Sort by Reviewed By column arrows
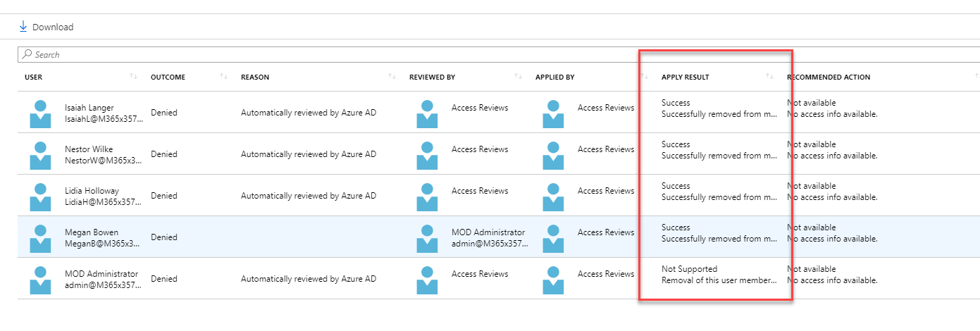The image size is (980, 331). coord(518,77)
